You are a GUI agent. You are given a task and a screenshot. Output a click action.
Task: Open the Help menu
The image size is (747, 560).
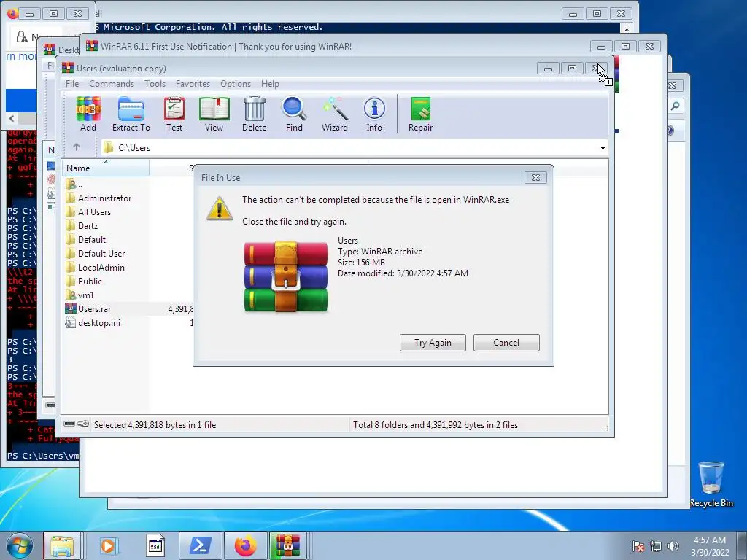coord(270,84)
